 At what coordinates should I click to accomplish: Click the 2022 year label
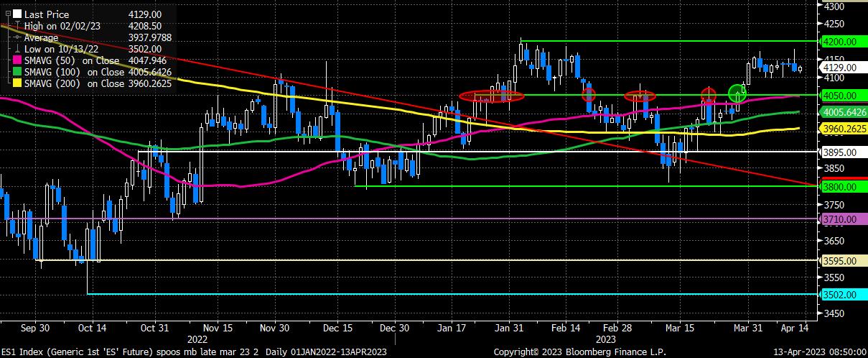pos(197,339)
